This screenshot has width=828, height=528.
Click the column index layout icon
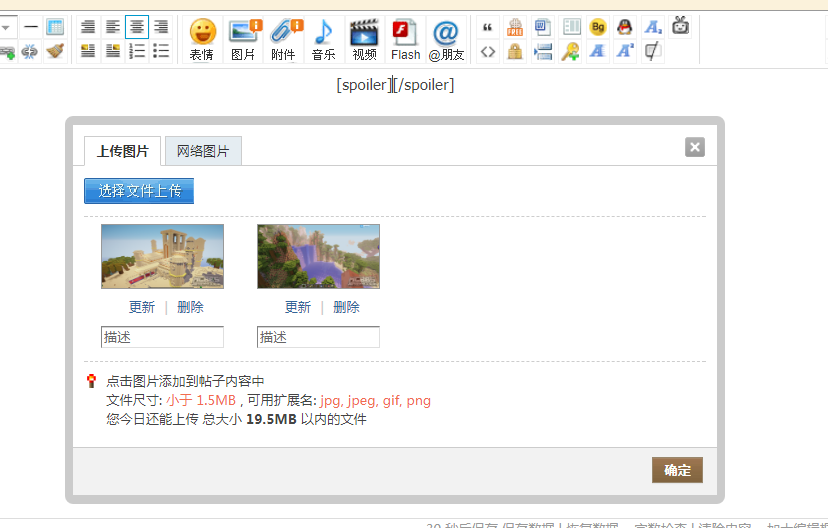(x=571, y=26)
